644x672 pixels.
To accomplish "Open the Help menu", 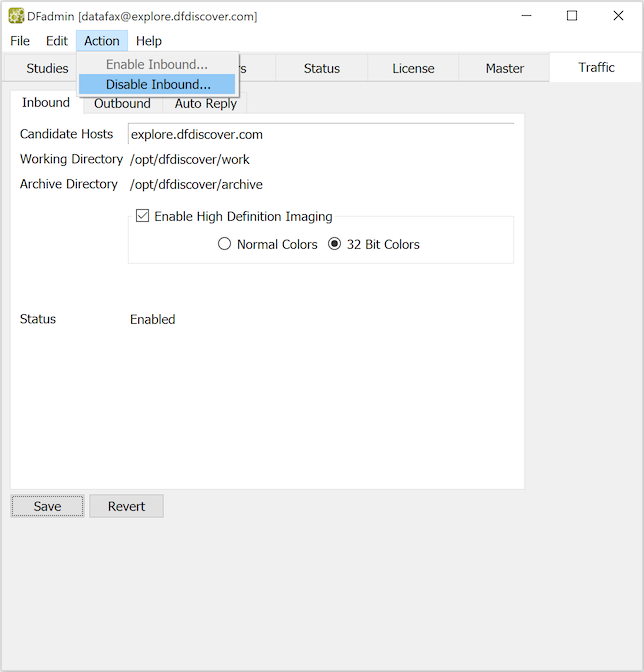I will (x=149, y=41).
